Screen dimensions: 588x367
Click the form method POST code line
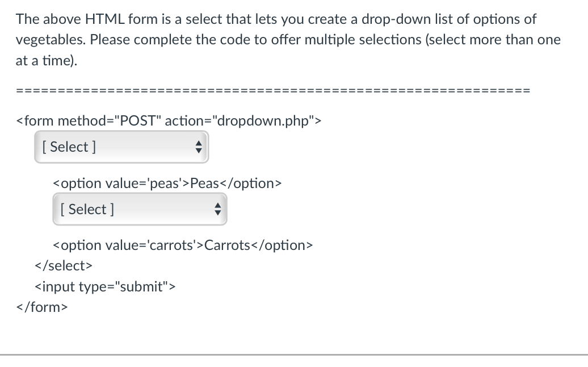point(169,120)
